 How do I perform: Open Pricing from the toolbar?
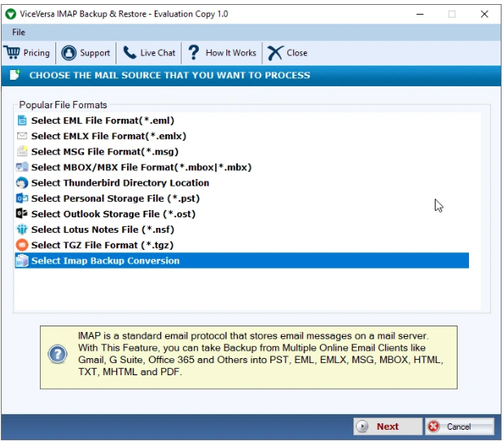(x=28, y=53)
